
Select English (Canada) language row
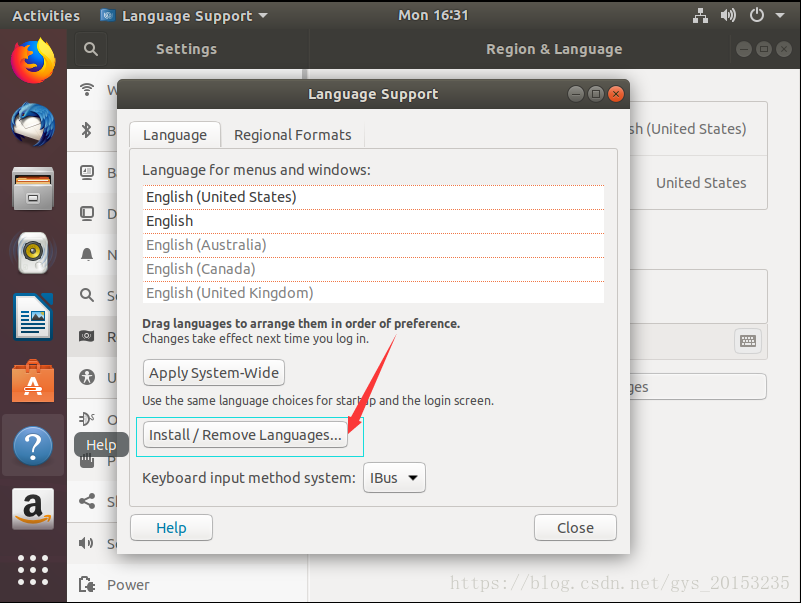coord(373,269)
